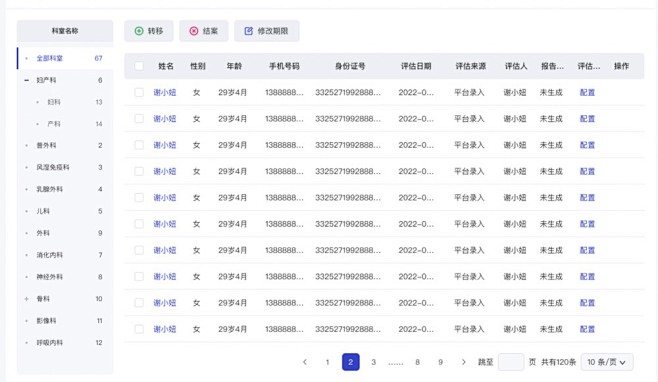Go to page 3 in pagination

pos(373,362)
